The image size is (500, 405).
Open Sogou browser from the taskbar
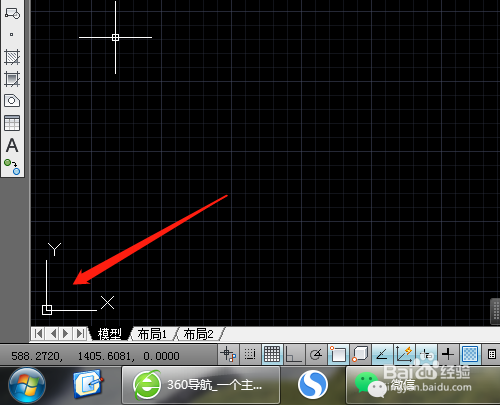pyautogui.click(x=313, y=385)
